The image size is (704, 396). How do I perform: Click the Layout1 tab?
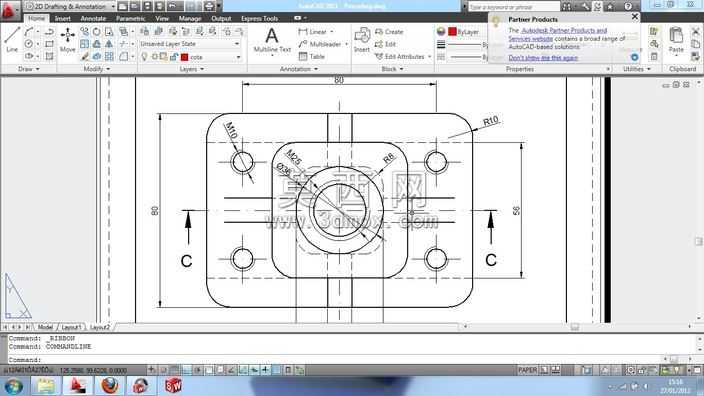[71, 327]
